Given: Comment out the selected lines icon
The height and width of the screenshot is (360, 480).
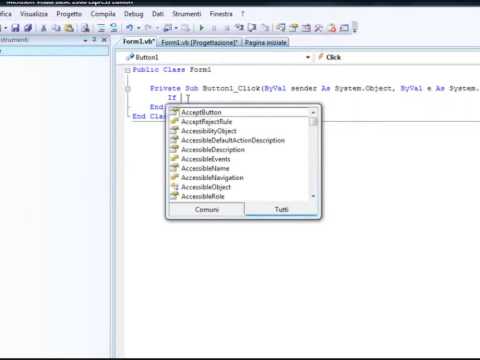Looking at the screenshot, I should pyautogui.click(x=101, y=28).
